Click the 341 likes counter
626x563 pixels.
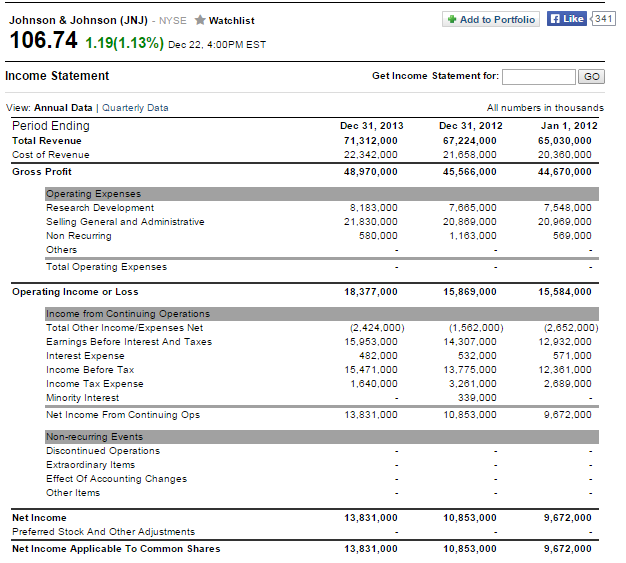pos(603,19)
